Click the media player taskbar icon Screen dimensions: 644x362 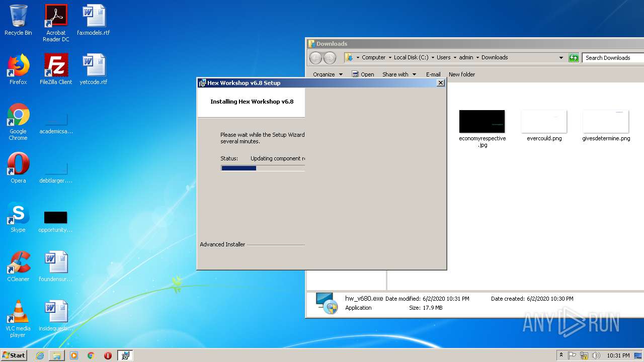[x=74, y=355]
